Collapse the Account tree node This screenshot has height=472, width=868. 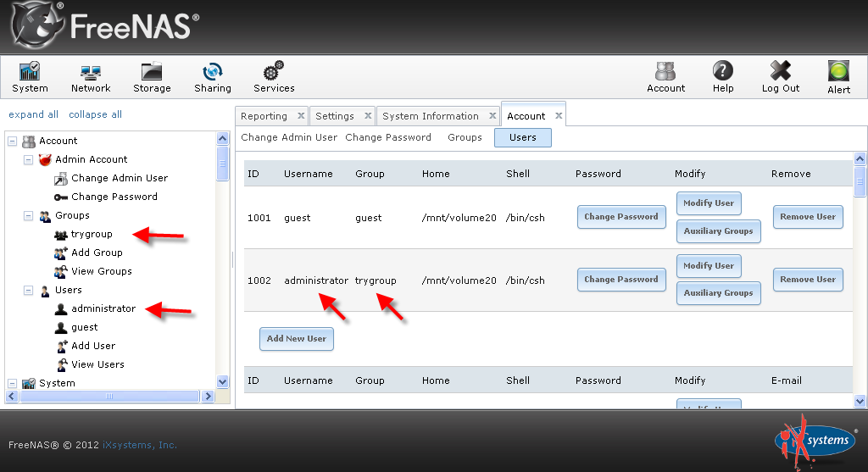pyautogui.click(x=12, y=142)
